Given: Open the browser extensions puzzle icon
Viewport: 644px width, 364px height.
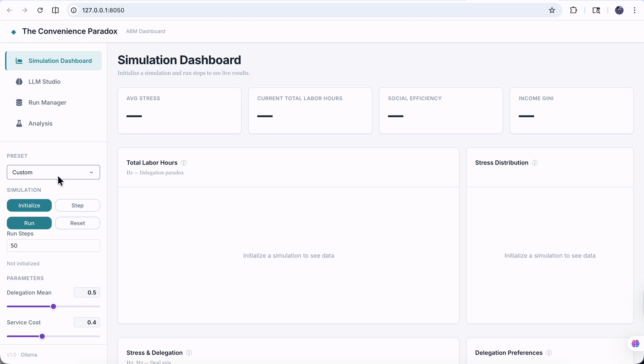Looking at the screenshot, I should click(x=574, y=10).
